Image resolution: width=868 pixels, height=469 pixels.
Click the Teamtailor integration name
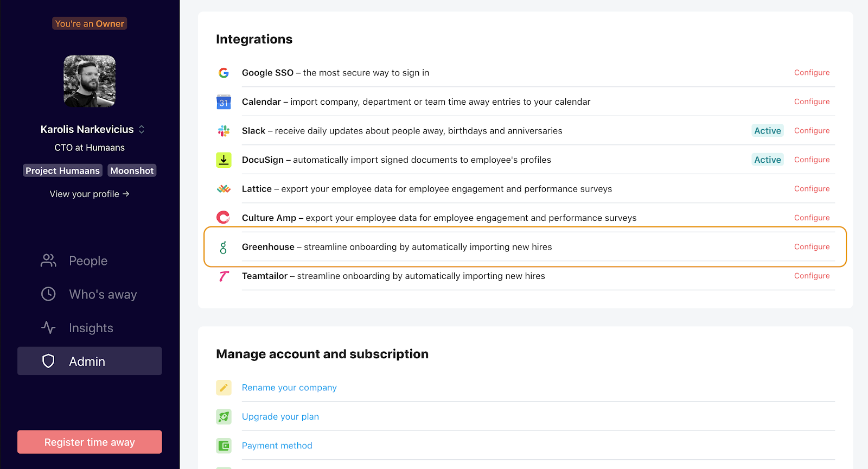(x=265, y=276)
